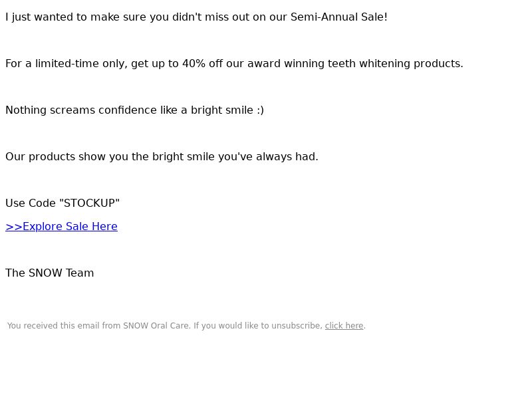Click the words Nothing screams
The height and width of the screenshot is (399, 532).
pos(51,110)
